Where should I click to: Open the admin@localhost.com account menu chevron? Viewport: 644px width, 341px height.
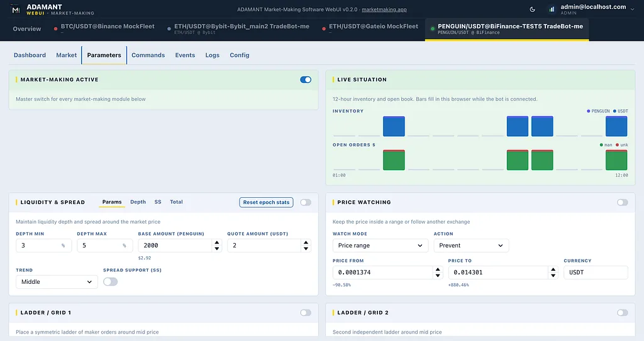click(x=632, y=9)
